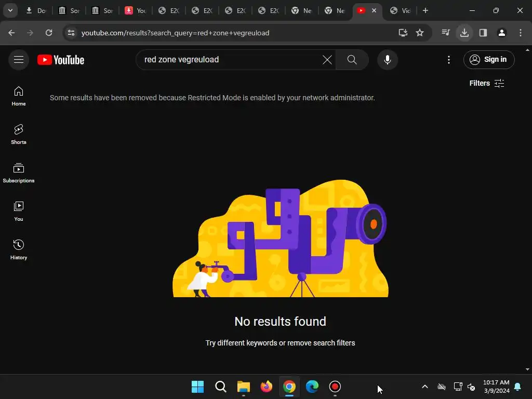This screenshot has width=532, height=399.
Task: Open the YouTube guide hamburger menu
Action: point(19,60)
